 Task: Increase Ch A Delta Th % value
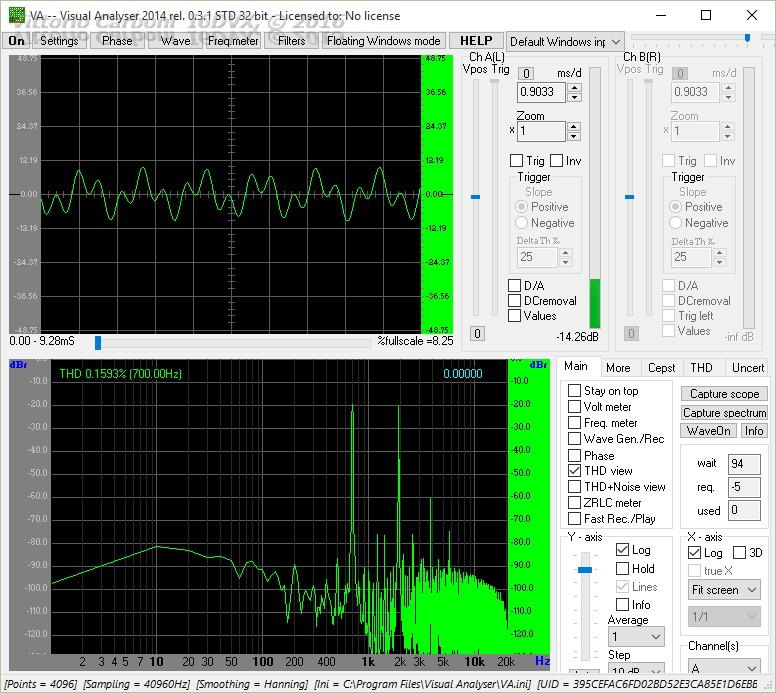pos(566,252)
